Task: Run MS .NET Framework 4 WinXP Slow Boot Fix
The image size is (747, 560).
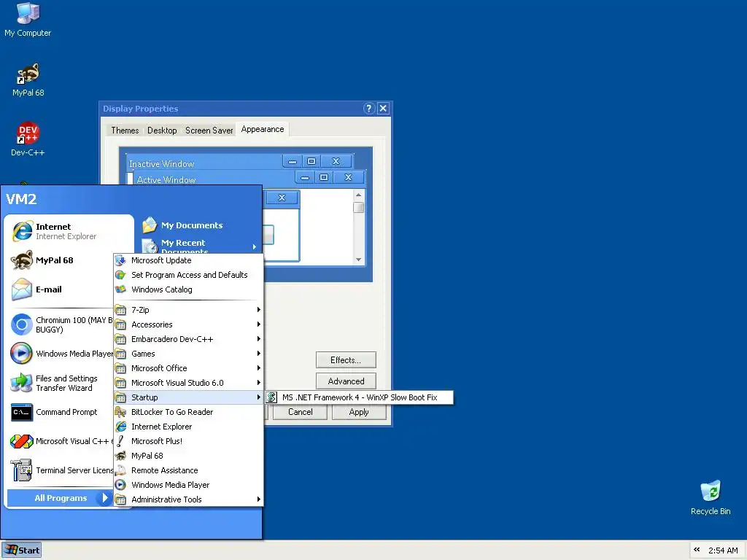Action: coord(359,397)
